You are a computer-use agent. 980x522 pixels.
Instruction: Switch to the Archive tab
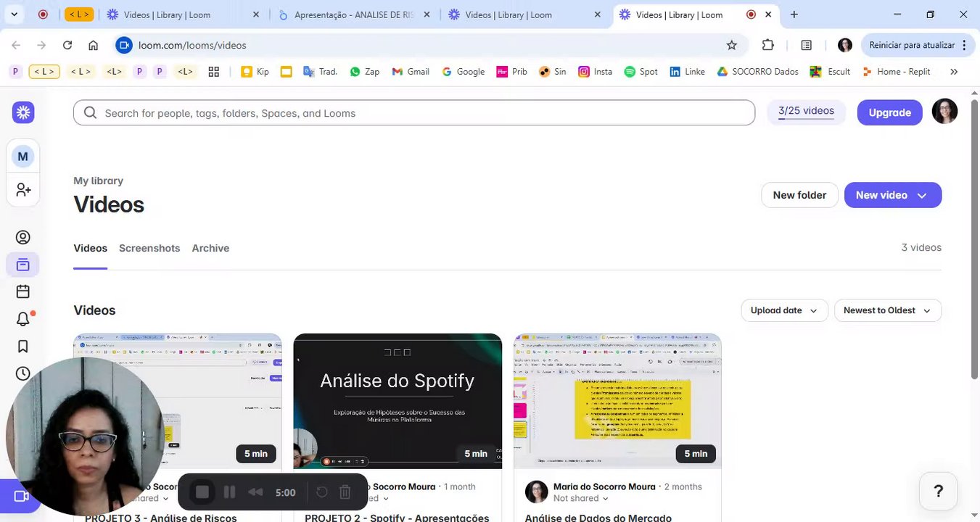(x=210, y=248)
